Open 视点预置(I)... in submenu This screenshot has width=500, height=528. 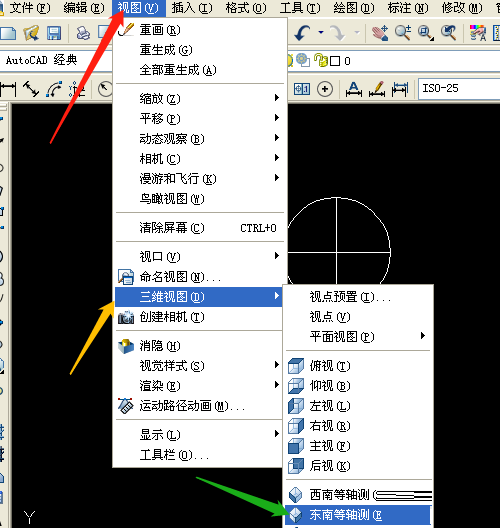pos(358,297)
